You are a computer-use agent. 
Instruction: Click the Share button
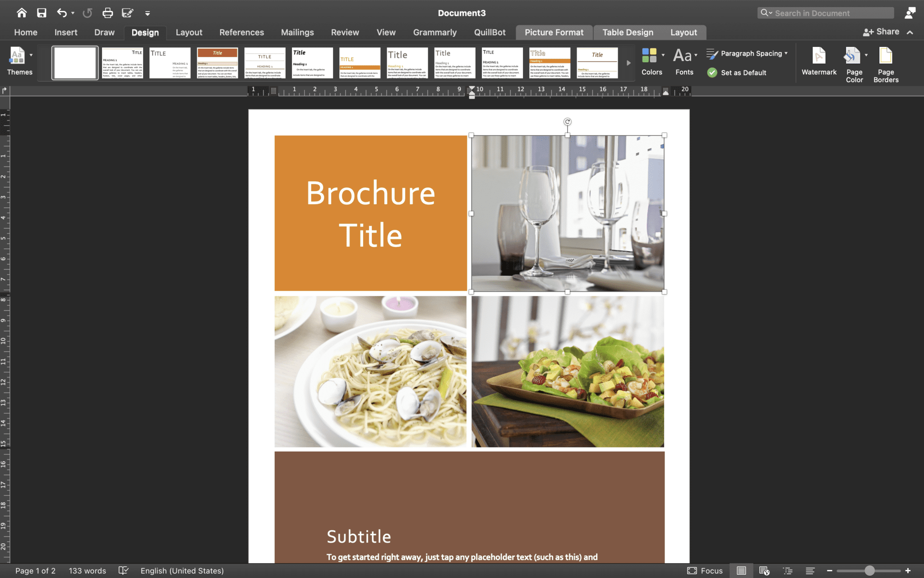coord(881,32)
